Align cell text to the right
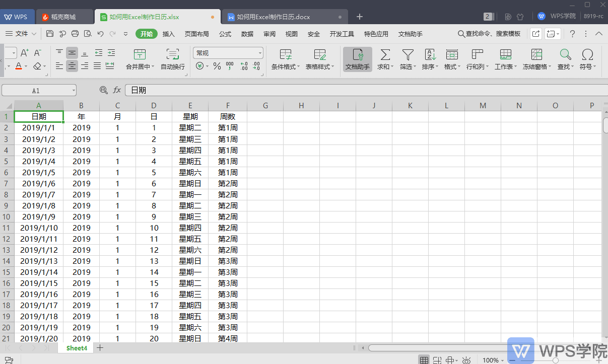Image resolution: width=608 pixels, height=364 pixels. pyautogui.click(x=85, y=66)
